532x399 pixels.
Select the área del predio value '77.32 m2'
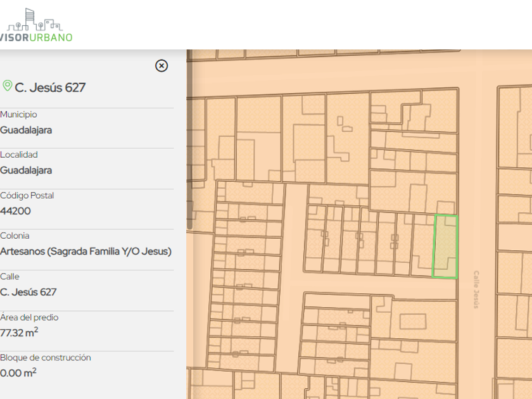click(x=19, y=332)
